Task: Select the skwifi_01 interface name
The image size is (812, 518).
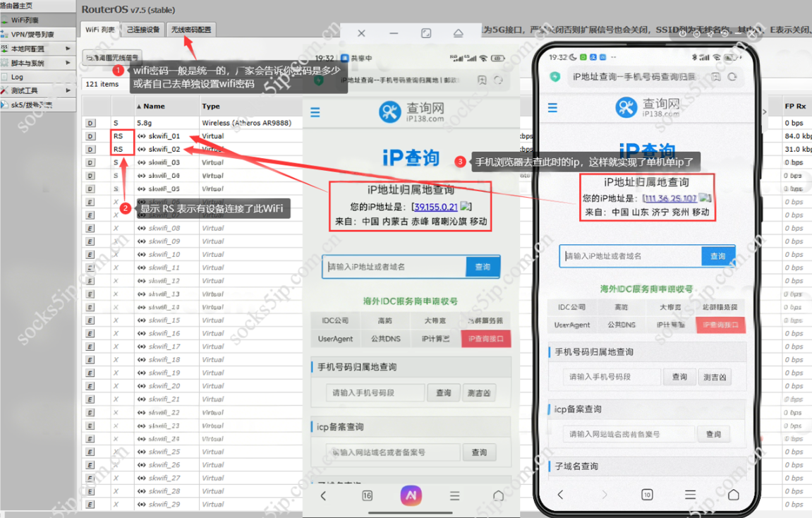Action: (164, 136)
